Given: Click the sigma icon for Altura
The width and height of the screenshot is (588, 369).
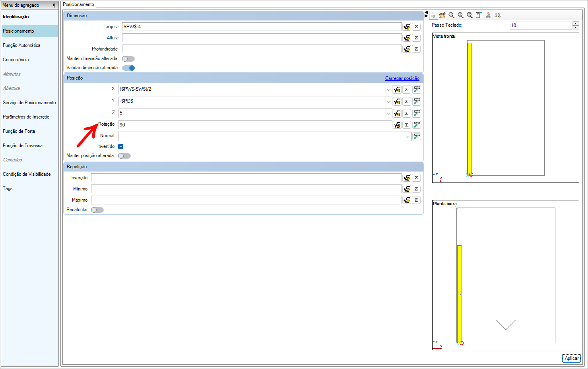Looking at the screenshot, I should (x=416, y=38).
